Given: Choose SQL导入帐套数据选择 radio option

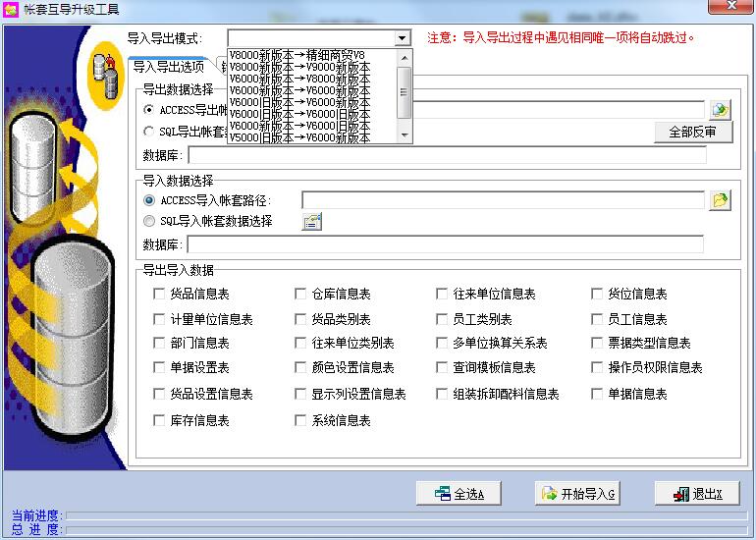Looking at the screenshot, I should pyautogui.click(x=149, y=222).
